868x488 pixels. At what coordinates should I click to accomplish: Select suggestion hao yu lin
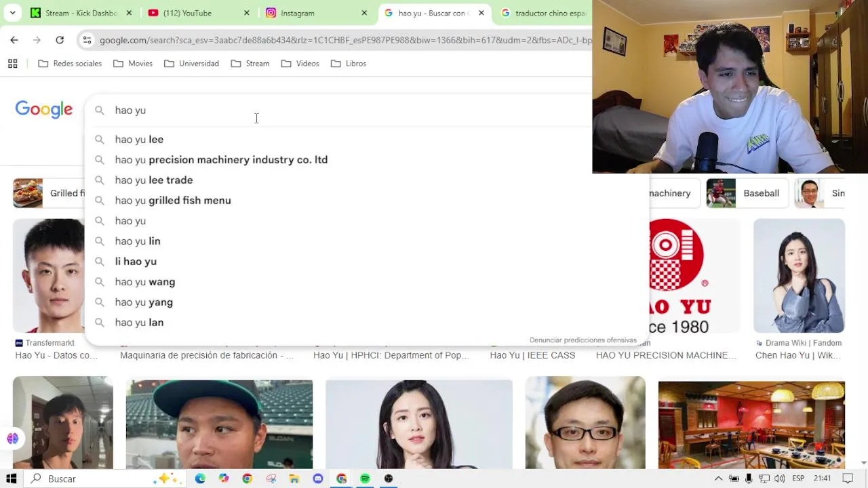(367, 241)
